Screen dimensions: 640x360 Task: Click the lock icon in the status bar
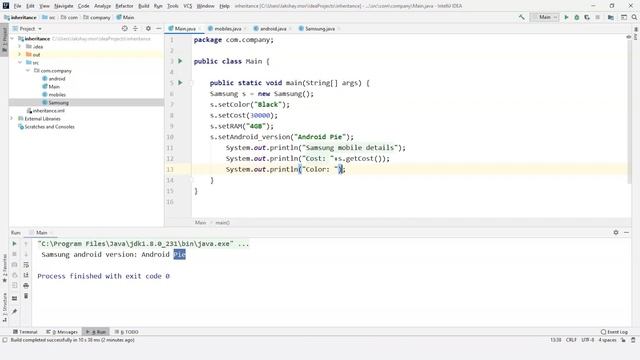pyautogui.click(x=623, y=340)
